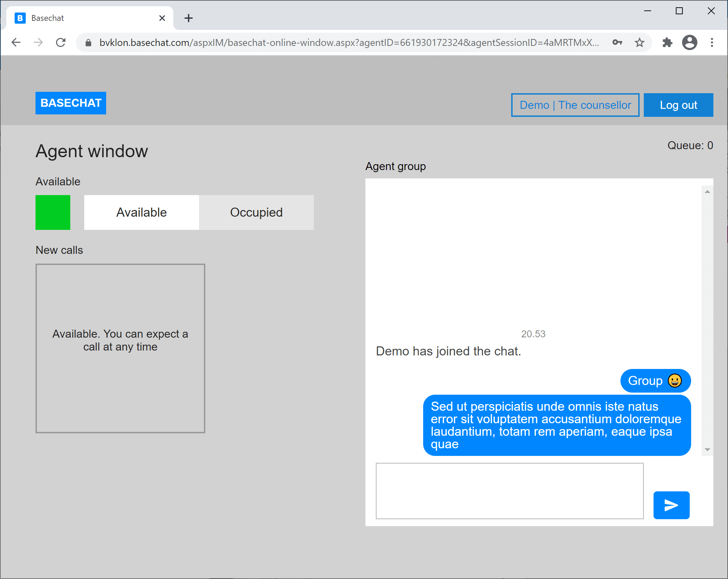Click the saved password key icon
Viewport: 728px width, 579px height.
point(617,42)
